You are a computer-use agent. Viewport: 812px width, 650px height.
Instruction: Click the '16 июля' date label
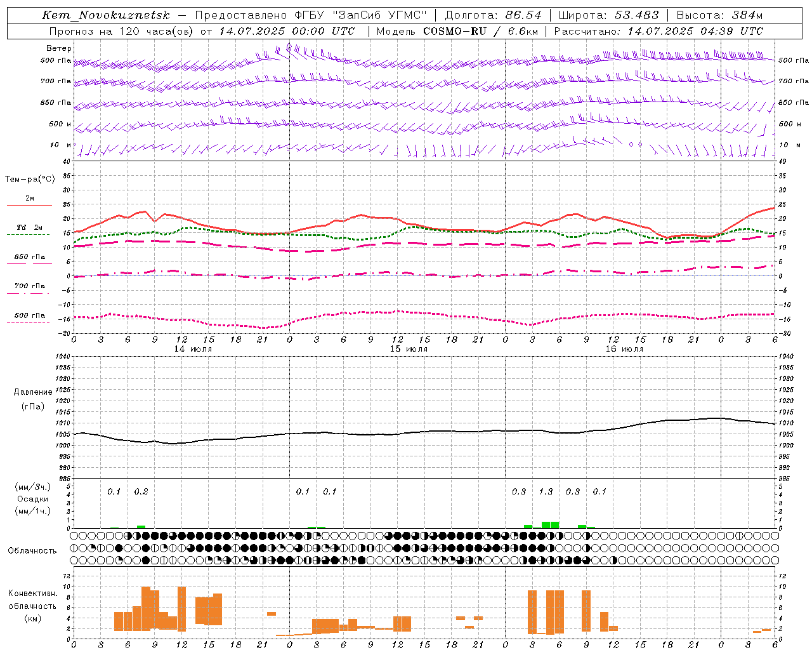pos(624,349)
